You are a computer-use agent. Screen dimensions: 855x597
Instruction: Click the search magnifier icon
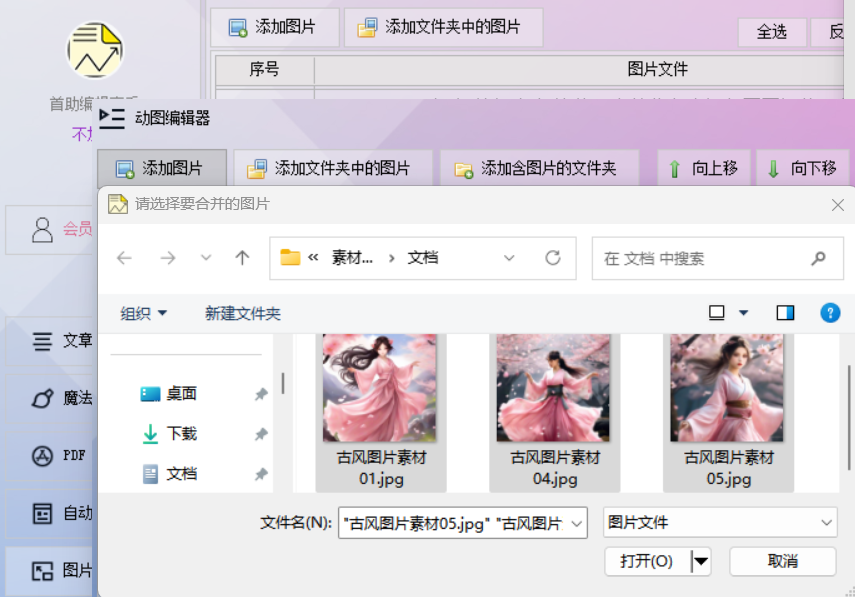coord(818,258)
